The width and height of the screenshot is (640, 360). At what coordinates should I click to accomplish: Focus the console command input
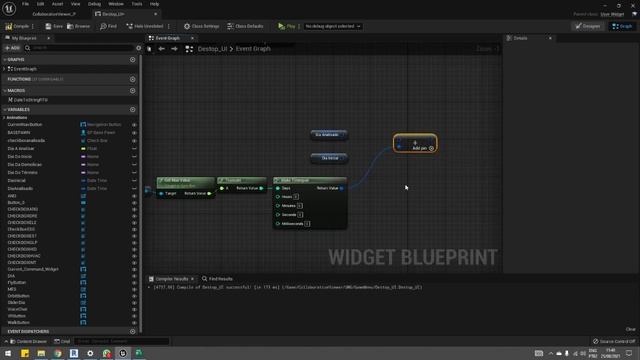click(121, 341)
